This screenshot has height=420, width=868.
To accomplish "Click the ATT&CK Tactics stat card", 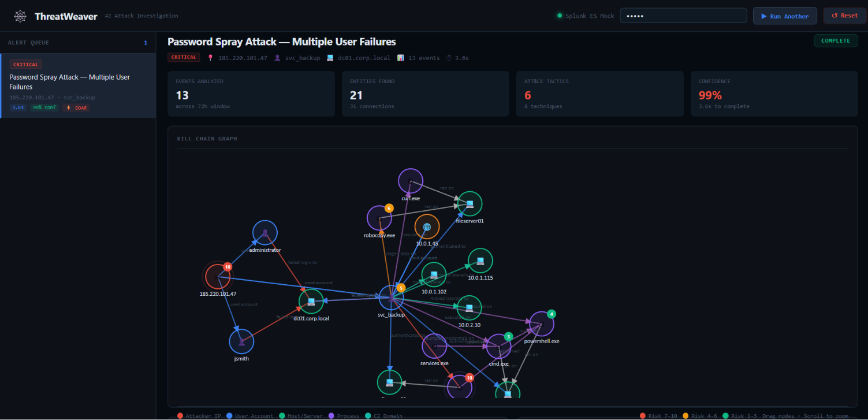I will 600,94.
